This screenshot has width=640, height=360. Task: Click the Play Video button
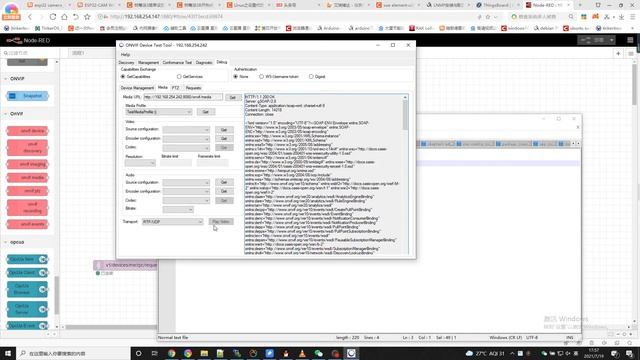[x=221, y=222]
